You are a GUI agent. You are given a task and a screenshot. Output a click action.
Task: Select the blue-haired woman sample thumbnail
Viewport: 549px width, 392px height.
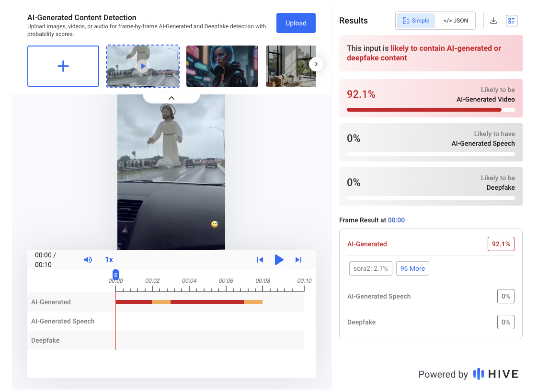[x=222, y=66]
